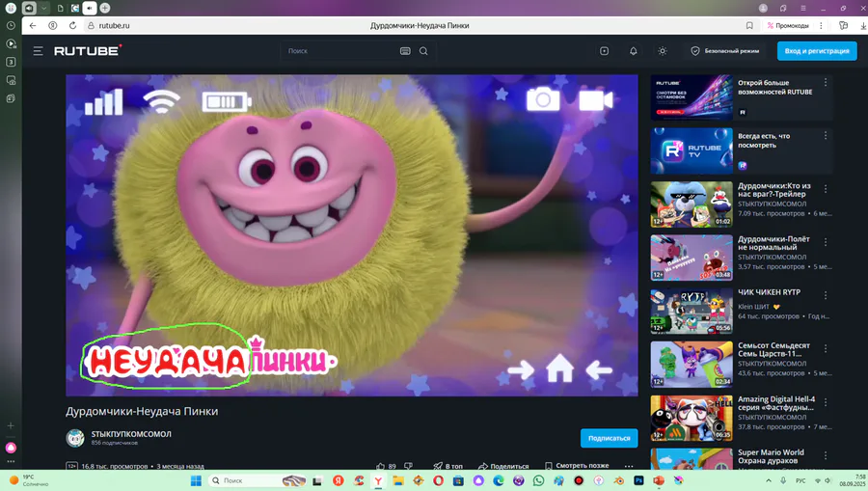Image resolution: width=868 pixels, height=491 pixels.
Task: Go to the RUTUBE logo home page
Action: pyautogui.click(x=88, y=50)
